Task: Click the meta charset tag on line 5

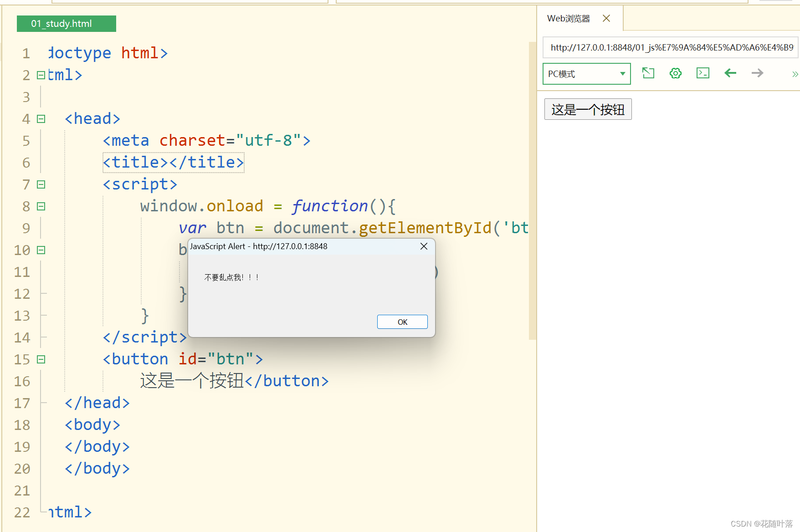Action: (x=206, y=140)
